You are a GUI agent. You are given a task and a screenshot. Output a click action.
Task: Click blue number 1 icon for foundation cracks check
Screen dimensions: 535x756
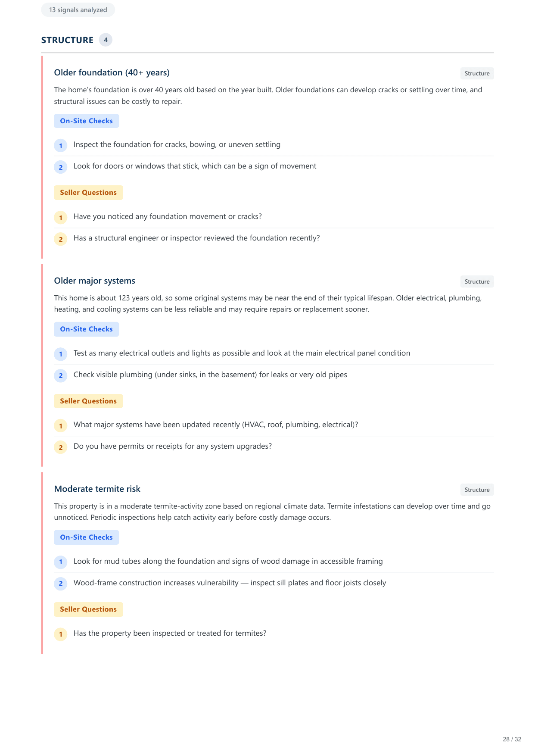pyautogui.click(x=61, y=146)
